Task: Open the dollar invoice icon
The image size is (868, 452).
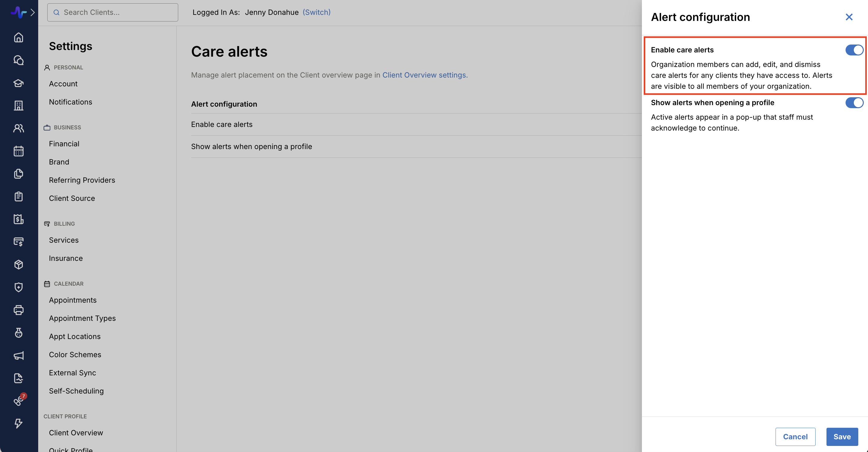Action: click(x=18, y=219)
